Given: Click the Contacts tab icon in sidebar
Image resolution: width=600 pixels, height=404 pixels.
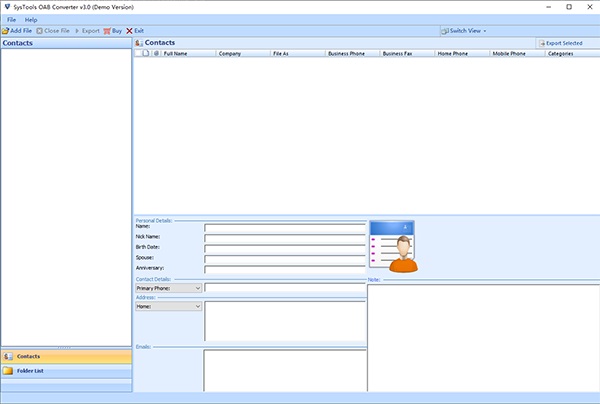Looking at the screenshot, I should (8, 357).
